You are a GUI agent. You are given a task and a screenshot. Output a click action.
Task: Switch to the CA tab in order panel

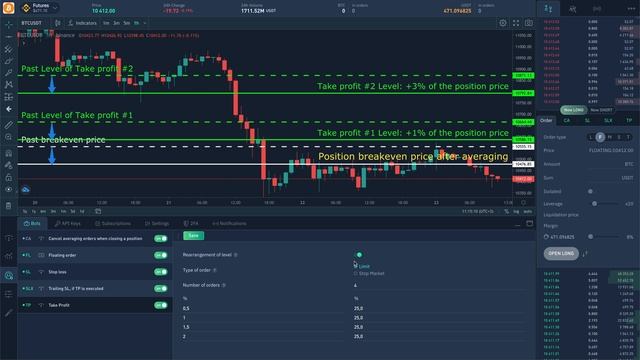point(567,120)
